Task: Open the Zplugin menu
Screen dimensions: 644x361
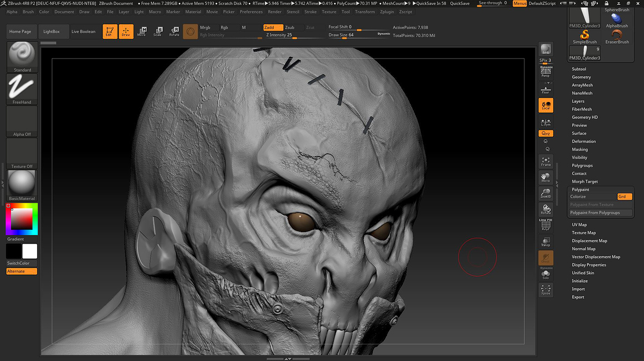Action: point(386,12)
